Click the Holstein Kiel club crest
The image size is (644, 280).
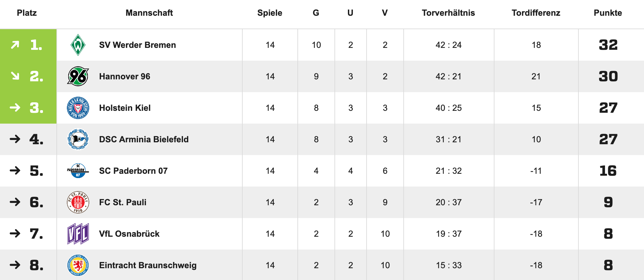78,108
